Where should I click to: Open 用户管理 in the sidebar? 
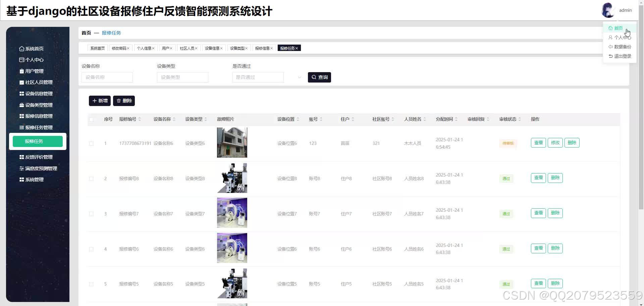point(34,71)
